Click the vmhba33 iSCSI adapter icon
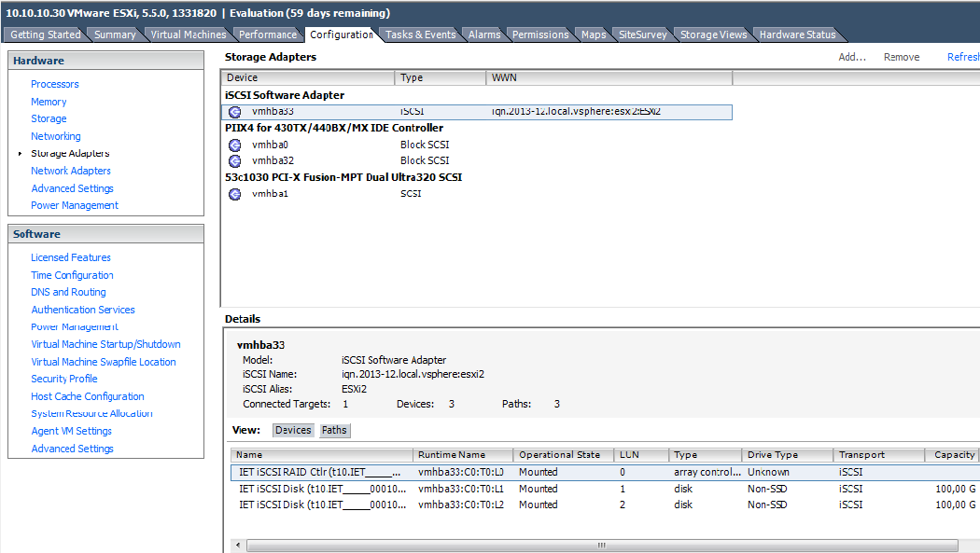 point(235,112)
